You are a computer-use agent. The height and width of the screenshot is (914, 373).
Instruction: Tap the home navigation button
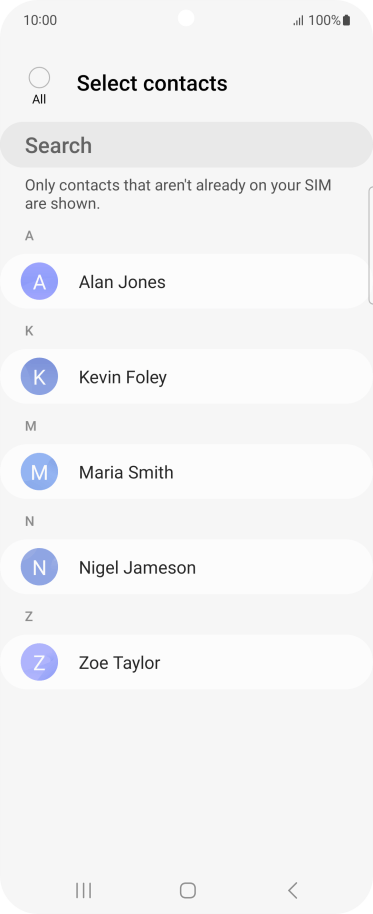tap(188, 890)
